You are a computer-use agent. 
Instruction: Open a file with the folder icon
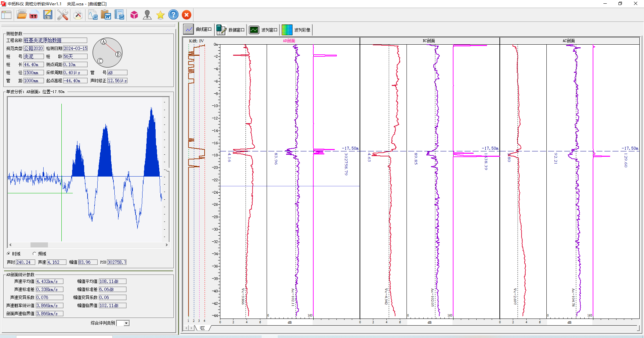pos(21,15)
